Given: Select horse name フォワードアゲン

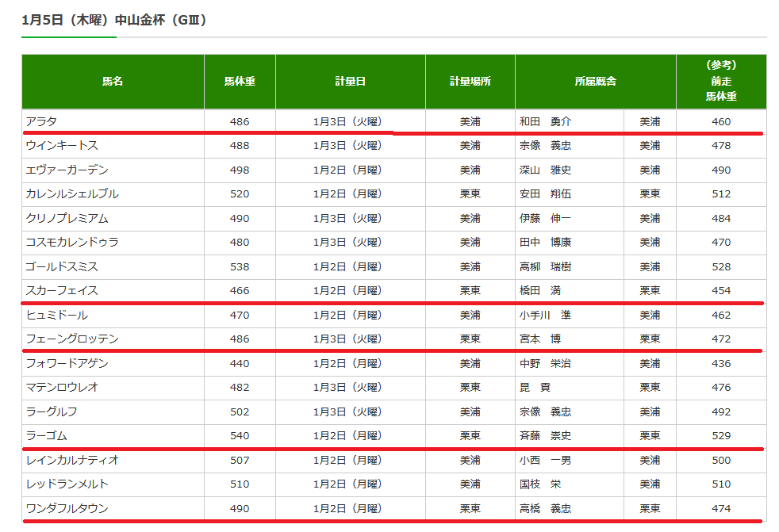Looking at the screenshot, I should [x=67, y=364].
